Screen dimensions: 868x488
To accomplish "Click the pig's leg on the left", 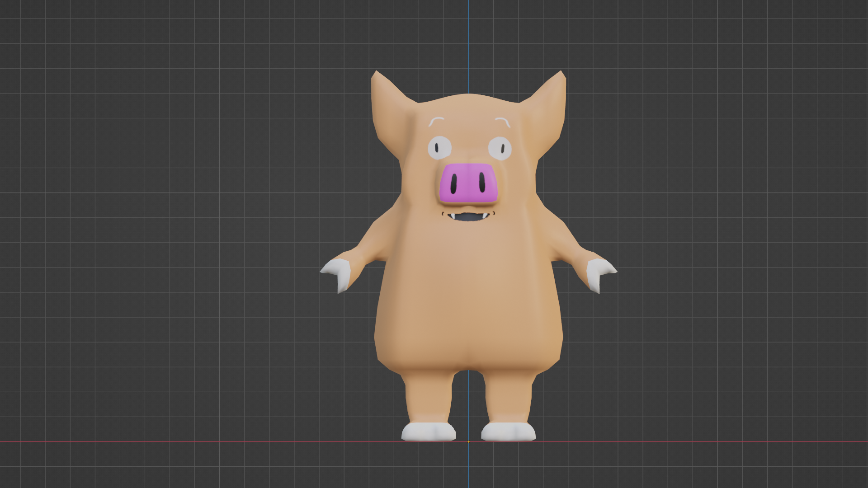I will point(428,398).
